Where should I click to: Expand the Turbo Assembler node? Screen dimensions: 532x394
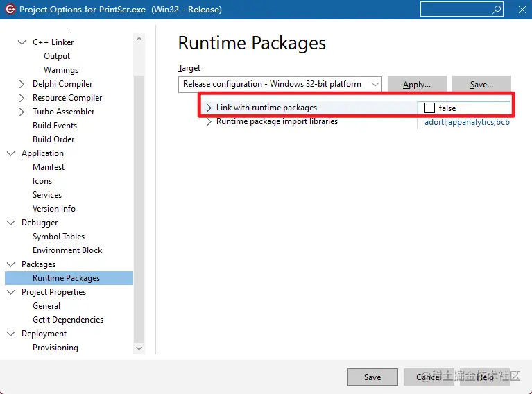[x=22, y=112]
